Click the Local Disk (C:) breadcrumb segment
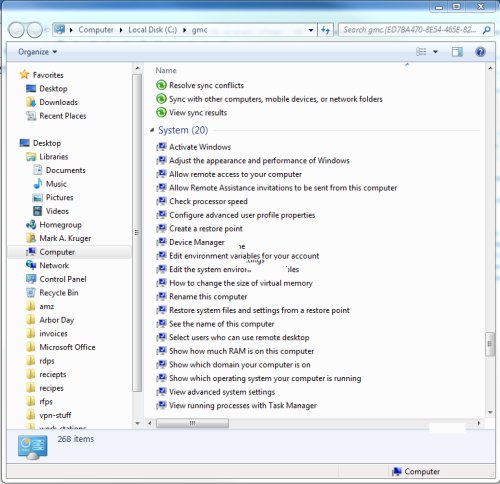 153,30
